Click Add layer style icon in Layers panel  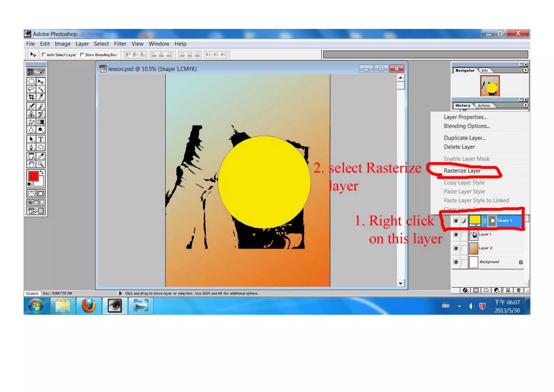coord(465,290)
